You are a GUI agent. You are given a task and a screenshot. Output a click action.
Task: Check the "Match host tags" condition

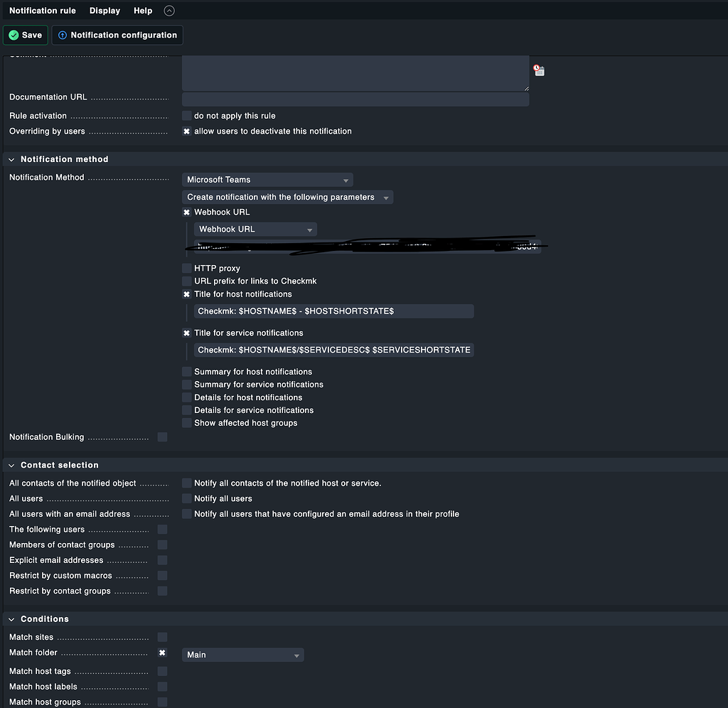(x=162, y=671)
